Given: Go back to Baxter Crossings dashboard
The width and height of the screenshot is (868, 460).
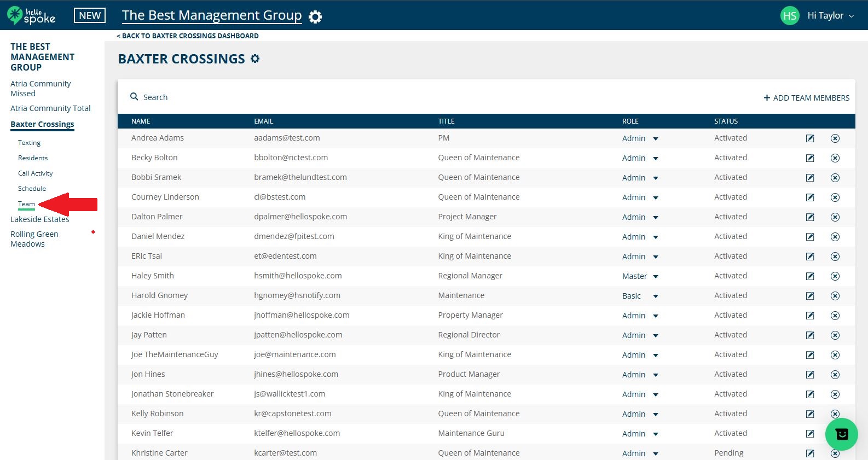Looking at the screenshot, I should [x=188, y=36].
